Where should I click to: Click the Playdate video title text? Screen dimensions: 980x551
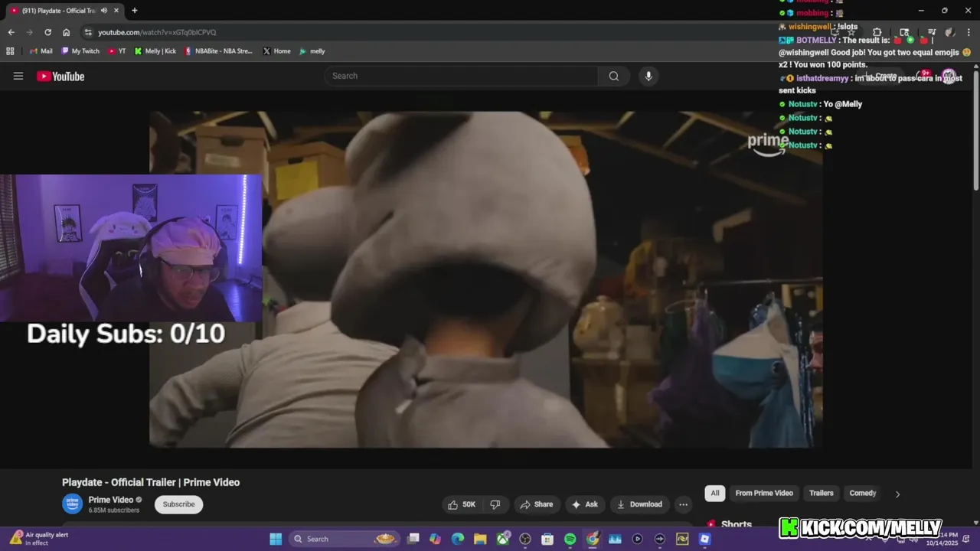coord(151,482)
